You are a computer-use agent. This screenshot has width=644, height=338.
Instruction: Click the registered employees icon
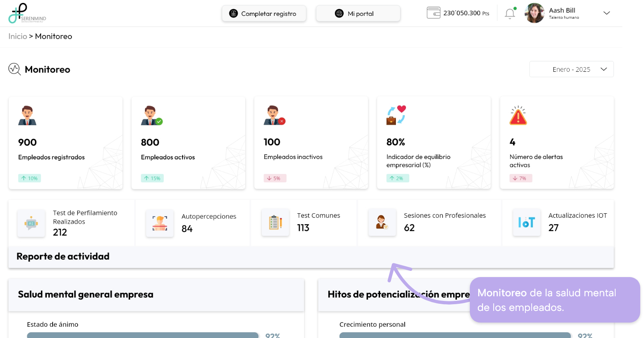27,116
